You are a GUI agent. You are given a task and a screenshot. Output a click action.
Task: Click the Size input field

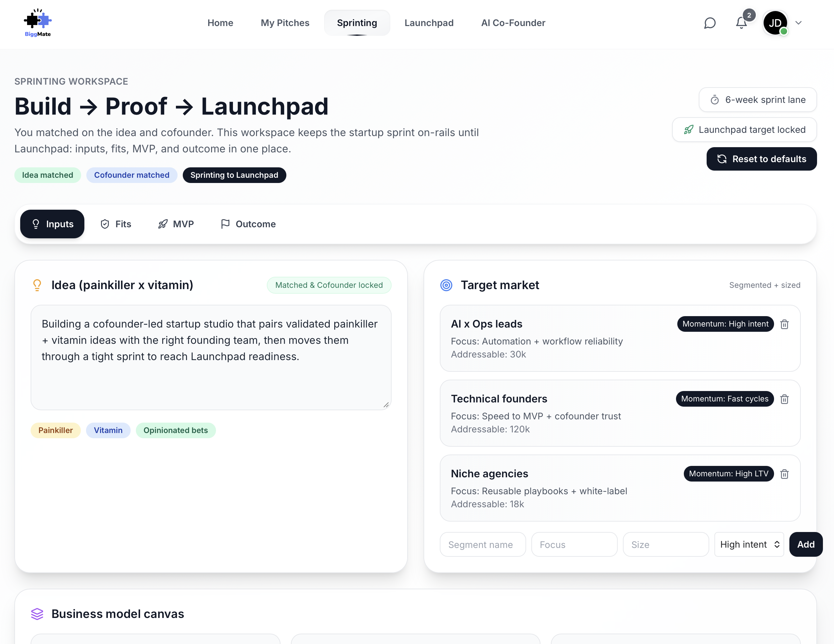point(666,544)
